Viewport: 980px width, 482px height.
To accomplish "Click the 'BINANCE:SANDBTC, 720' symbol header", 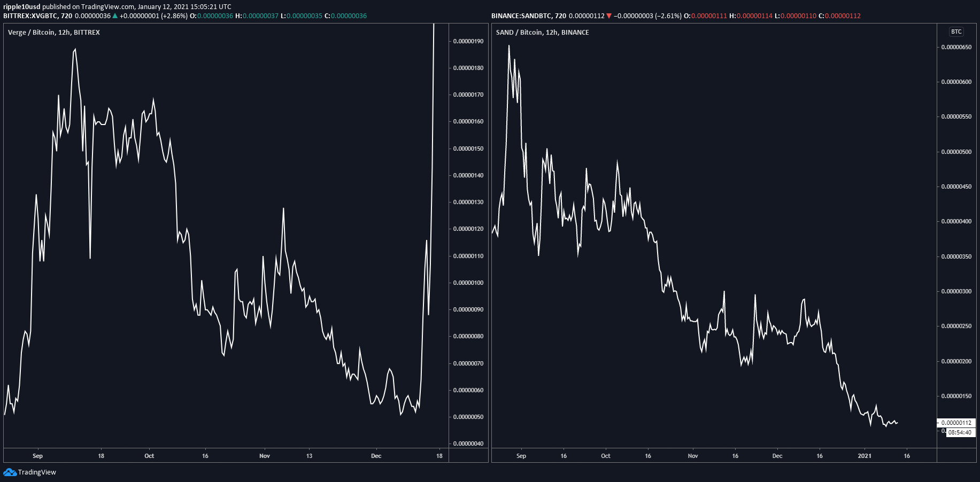I will point(529,15).
